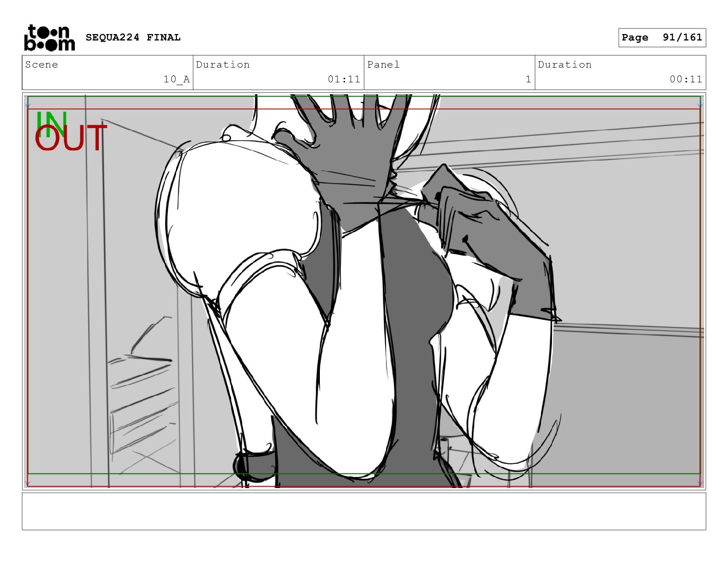Screen dimensions: 728x563
Task: Click the Toon Boom logo
Action: click(49, 38)
